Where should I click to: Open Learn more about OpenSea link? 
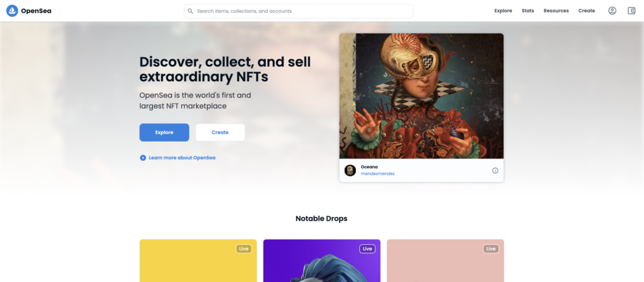pyautogui.click(x=182, y=157)
